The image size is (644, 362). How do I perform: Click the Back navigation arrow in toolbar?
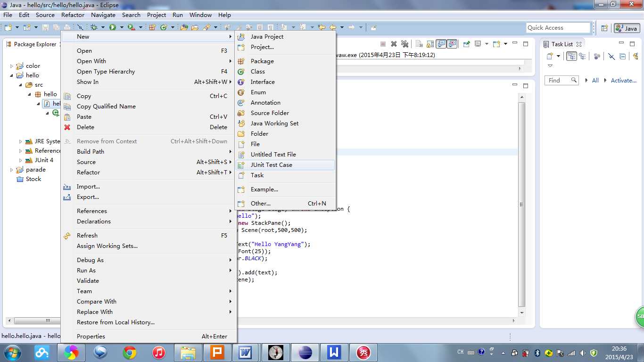coord(333,27)
